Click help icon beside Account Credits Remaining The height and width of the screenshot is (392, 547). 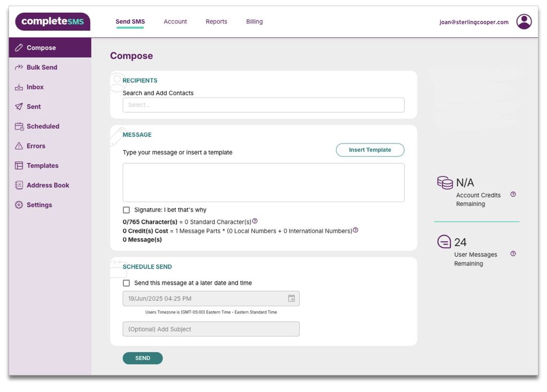[x=513, y=194]
